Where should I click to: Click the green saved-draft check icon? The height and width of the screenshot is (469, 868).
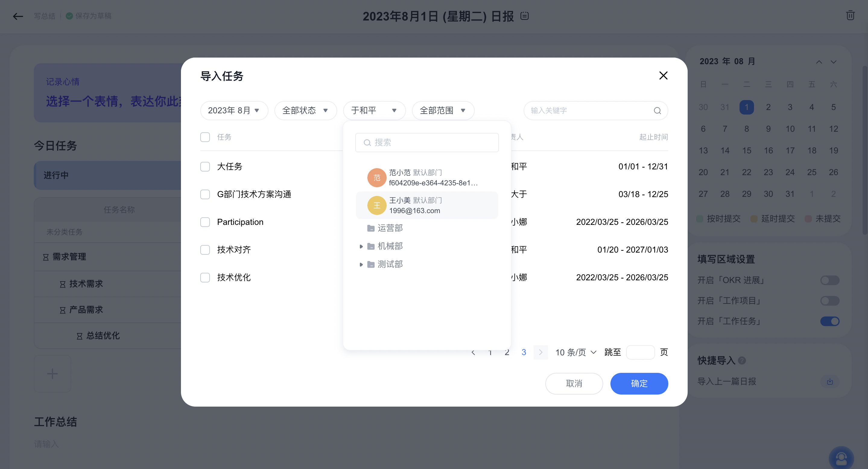[x=69, y=16]
